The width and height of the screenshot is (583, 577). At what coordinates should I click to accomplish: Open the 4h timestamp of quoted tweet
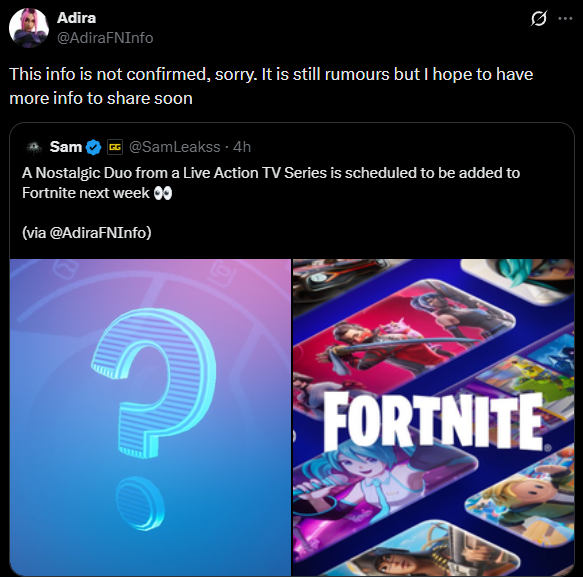tap(242, 147)
